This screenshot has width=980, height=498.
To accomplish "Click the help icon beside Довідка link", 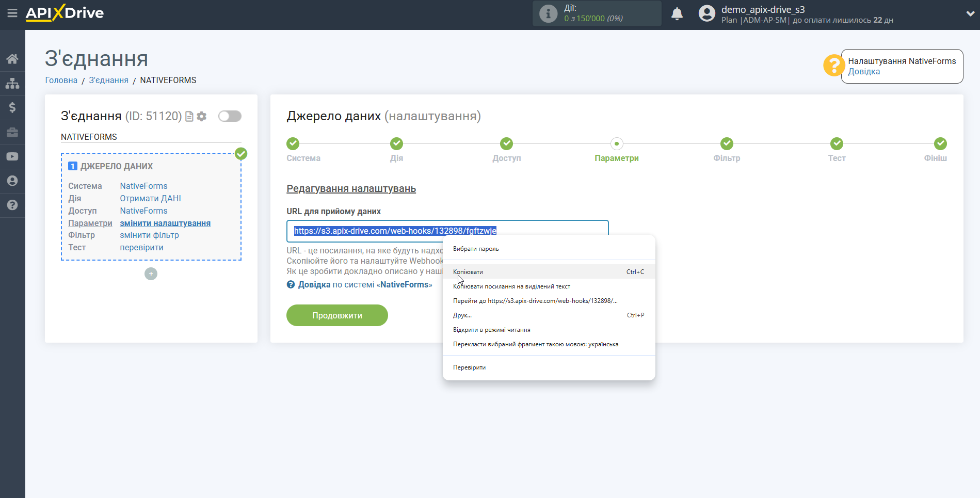I will click(291, 285).
